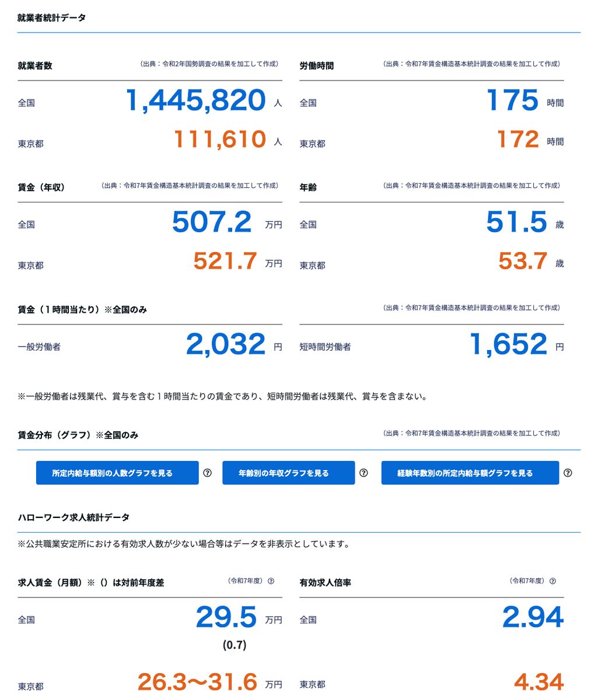Open the 経験年数別の所定内給与額グラフを見る button
Image resolution: width=598 pixels, height=700 pixels.
click(x=470, y=473)
